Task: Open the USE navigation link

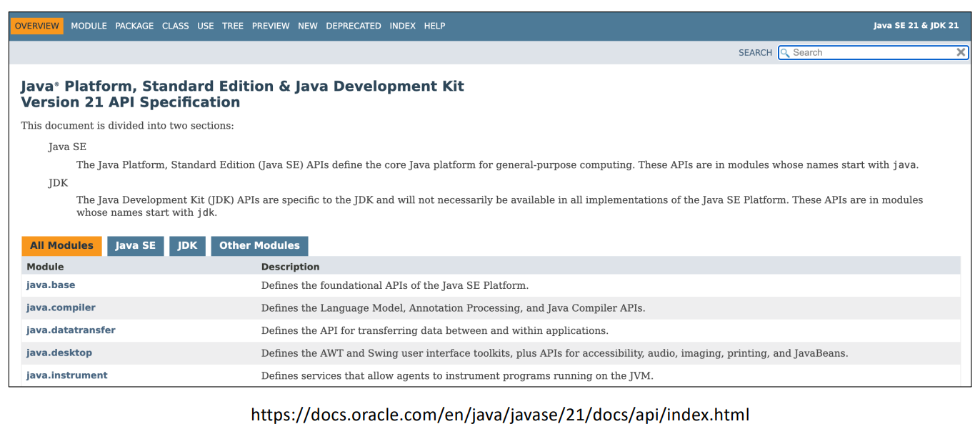Action: [x=206, y=26]
